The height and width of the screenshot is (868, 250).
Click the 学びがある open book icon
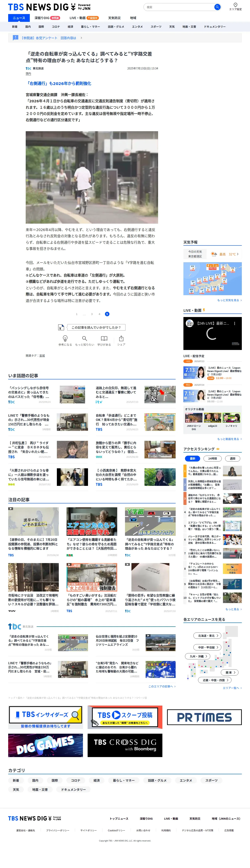pyautogui.click(x=104, y=338)
